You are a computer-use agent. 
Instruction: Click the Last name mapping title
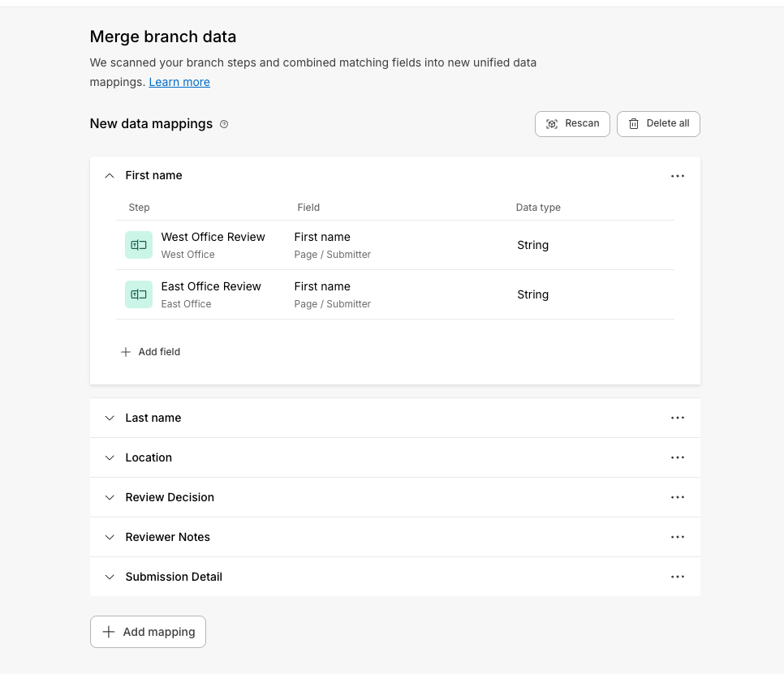(153, 418)
